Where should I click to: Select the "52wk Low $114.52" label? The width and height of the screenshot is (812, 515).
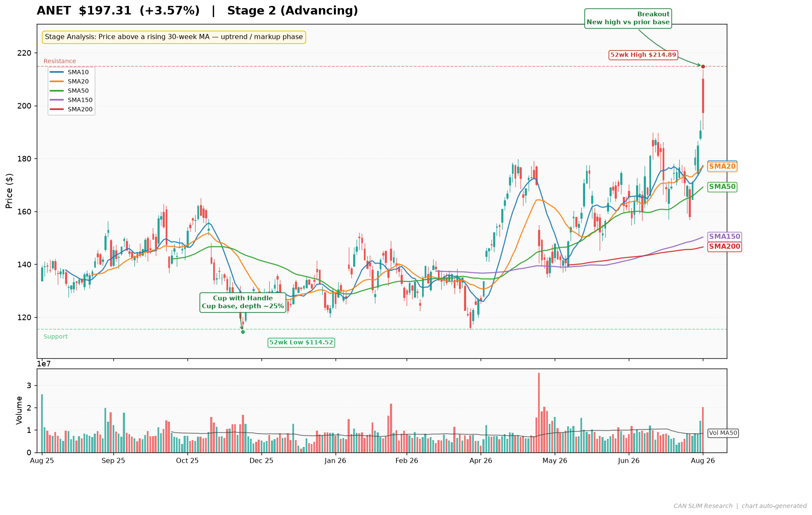tap(301, 342)
